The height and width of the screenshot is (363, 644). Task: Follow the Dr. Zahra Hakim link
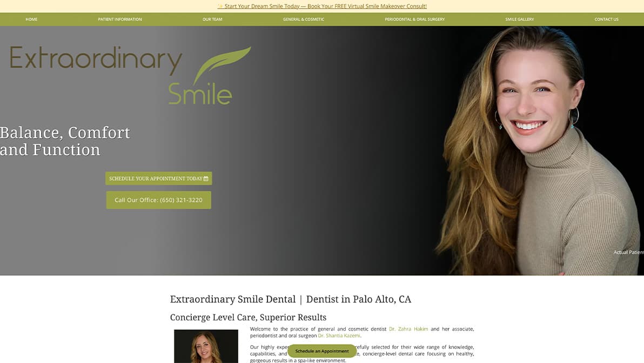[x=408, y=329]
